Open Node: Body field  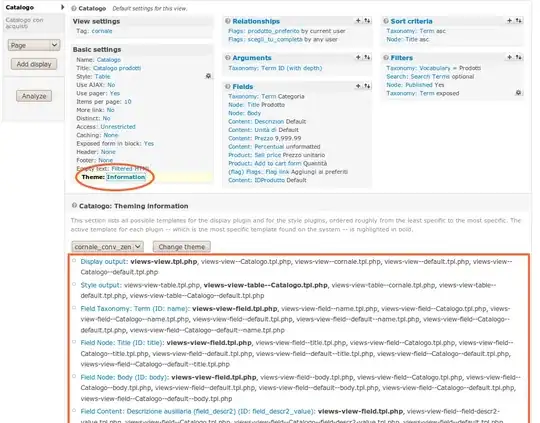click(x=245, y=113)
